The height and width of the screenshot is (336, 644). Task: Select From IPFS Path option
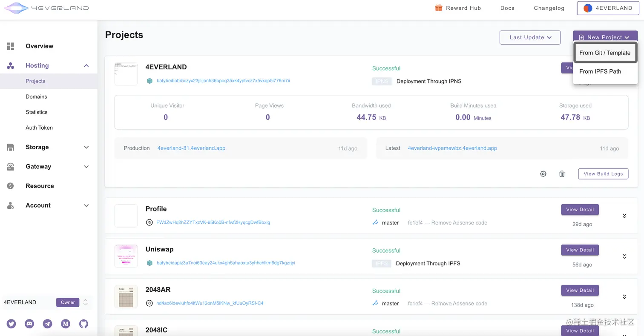tap(605, 71)
